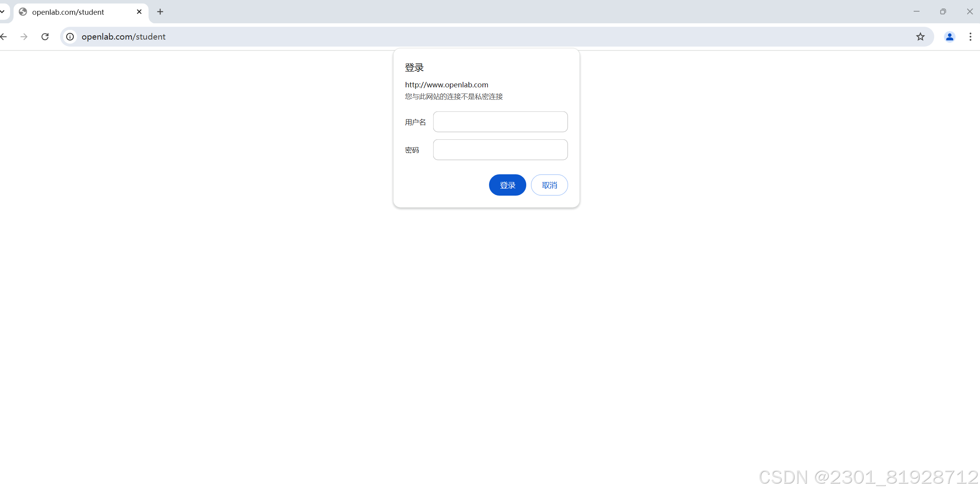Click the tab's globe favicon
This screenshot has height=493, width=980.
(x=23, y=12)
